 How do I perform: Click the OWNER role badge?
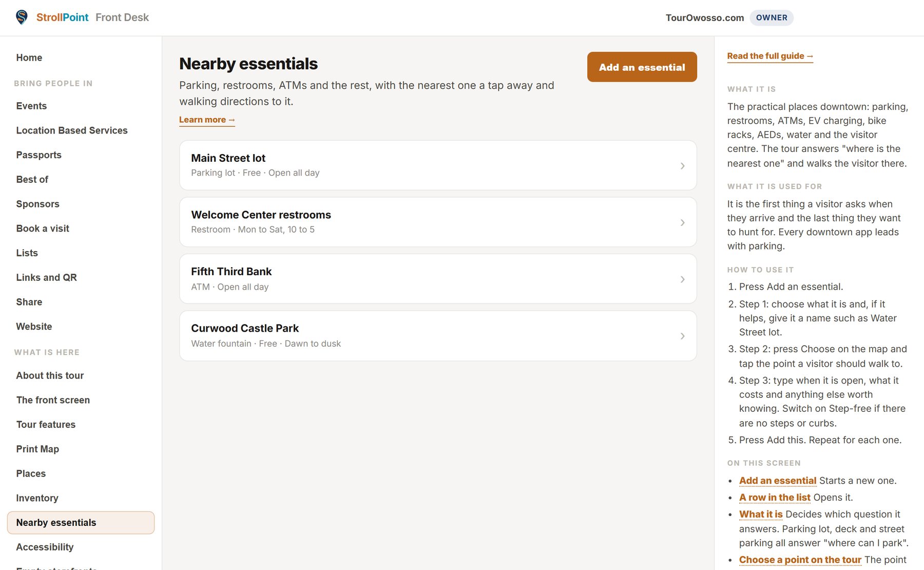pos(772,17)
